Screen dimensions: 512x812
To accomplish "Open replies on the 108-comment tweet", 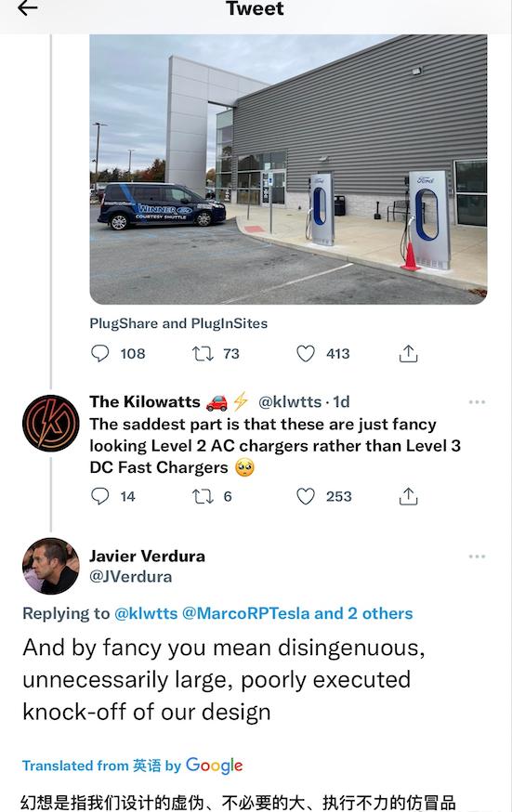I will (100, 354).
